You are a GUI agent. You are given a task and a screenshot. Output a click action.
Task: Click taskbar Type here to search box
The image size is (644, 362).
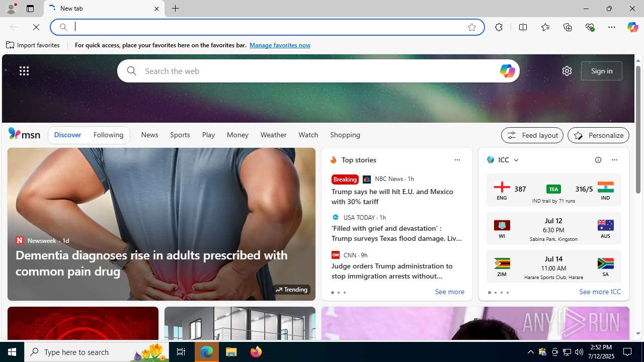click(x=96, y=352)
